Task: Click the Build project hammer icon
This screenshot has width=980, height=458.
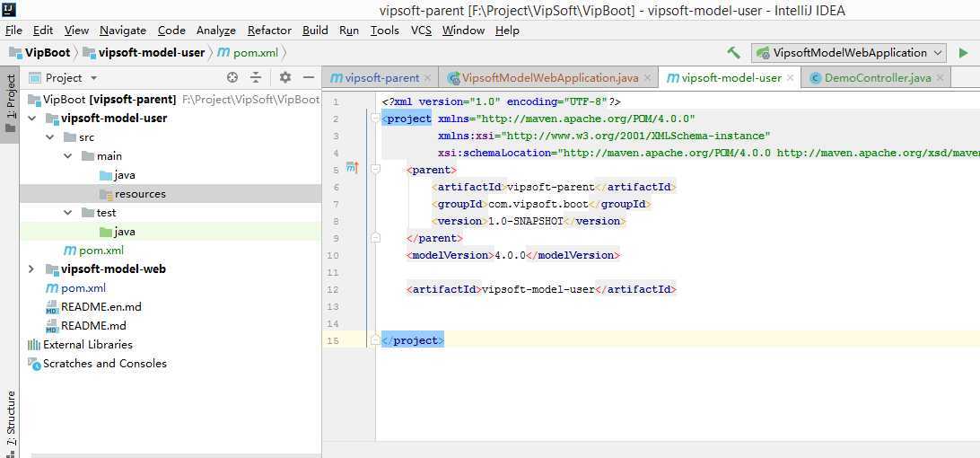Action: [x=734, y=53]
